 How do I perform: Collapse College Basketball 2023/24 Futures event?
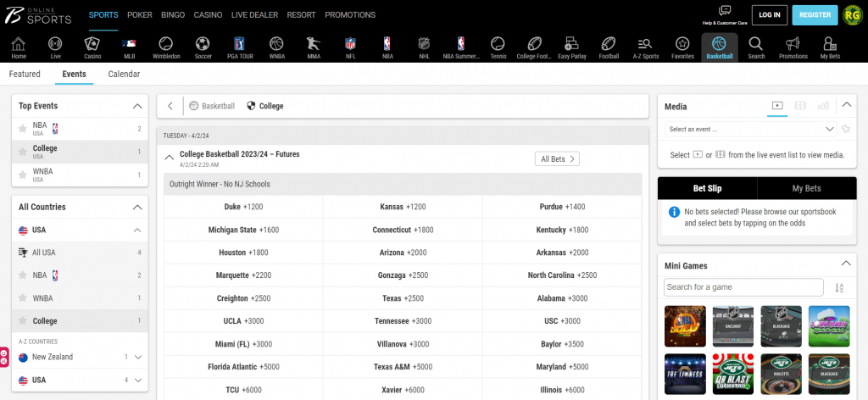point(170,158)
